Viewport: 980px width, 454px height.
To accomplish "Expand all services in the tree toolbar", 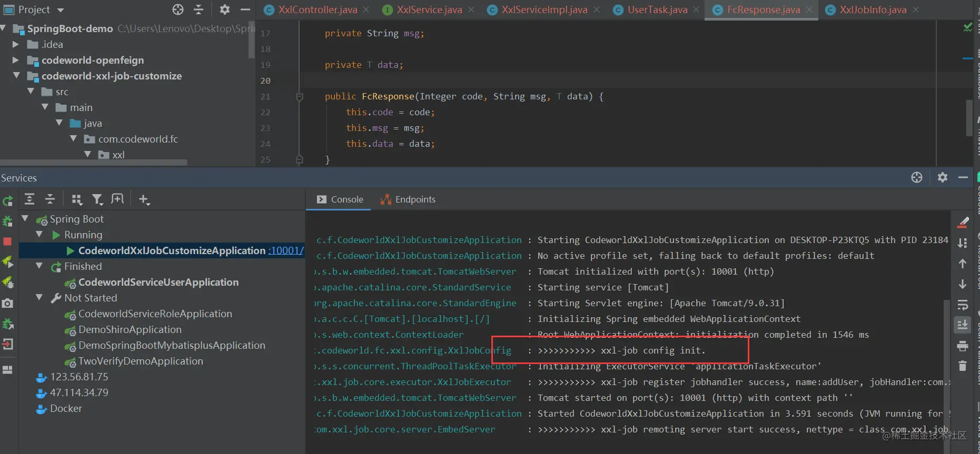I will pos(29,199).
